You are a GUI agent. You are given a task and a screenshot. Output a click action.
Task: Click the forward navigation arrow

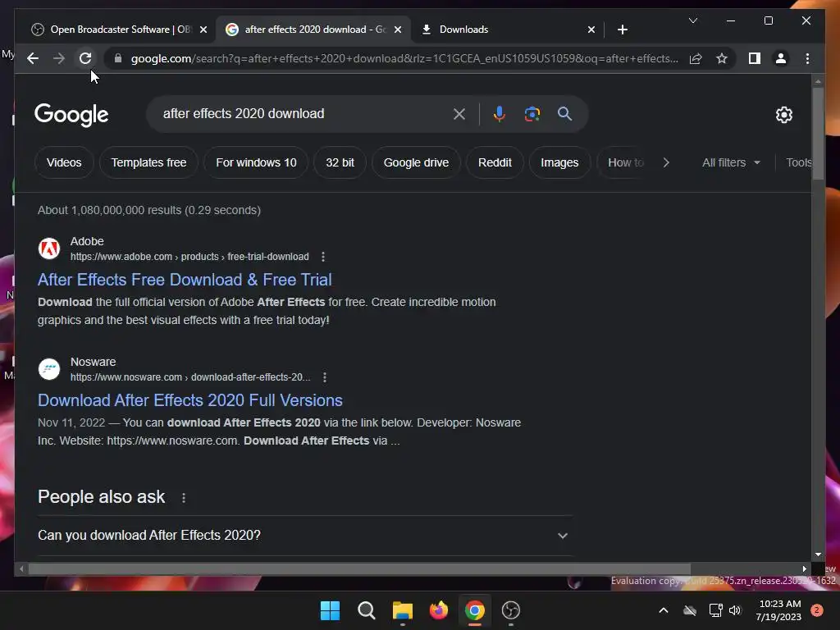click(x=59, y=58)
